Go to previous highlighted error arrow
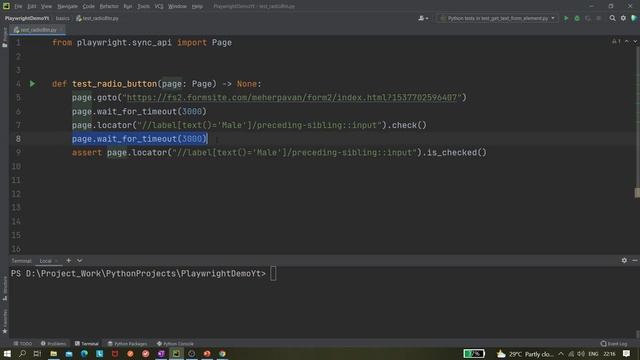 pos(627,42)
